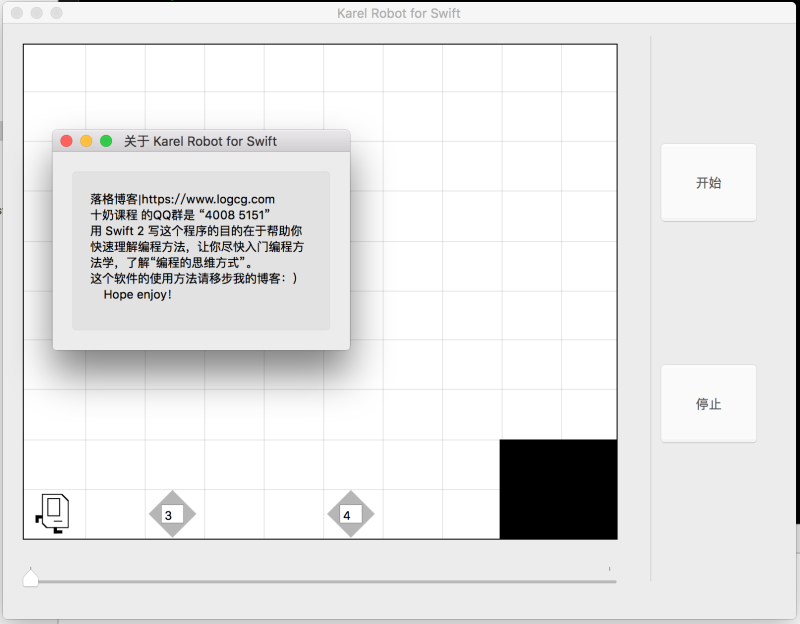Click the '关于 Karel Robot for Swift' dialog title
800x624 pixels.
pyautogui.click(x=201, y=141)
